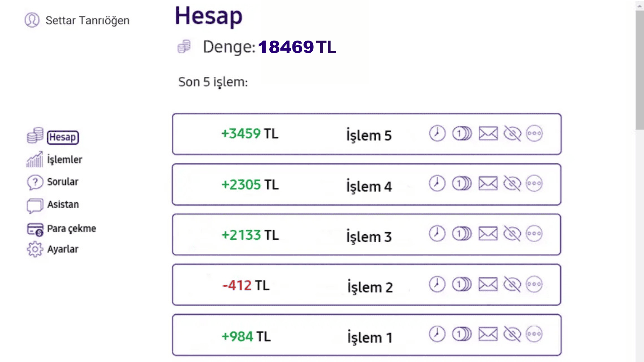Toggle the crossed-eye visibility for İşlem 5
The image size is (644, 362).
tap(512, 133)
